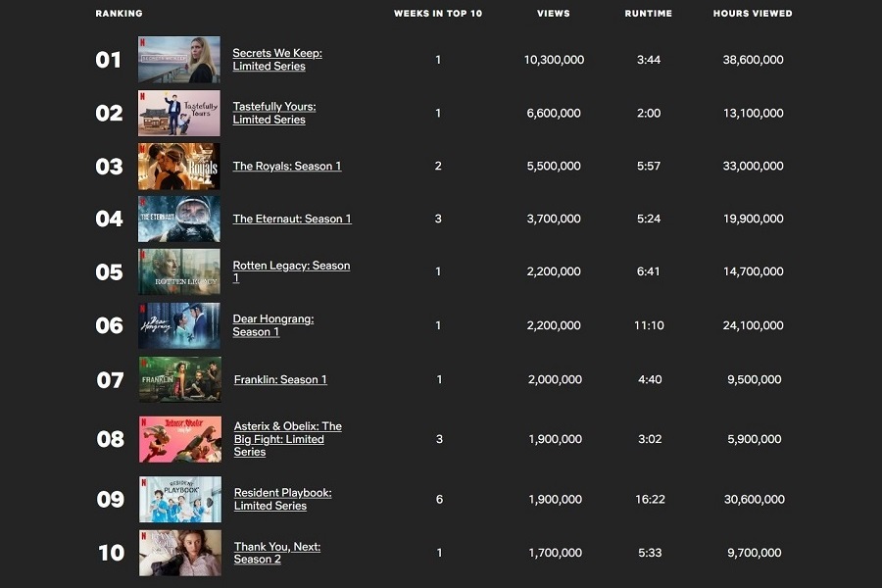Click the Rotten Legacy poster thumbnail
The width and height of the screenshot is (882, 588).
(x=179, y=271)
